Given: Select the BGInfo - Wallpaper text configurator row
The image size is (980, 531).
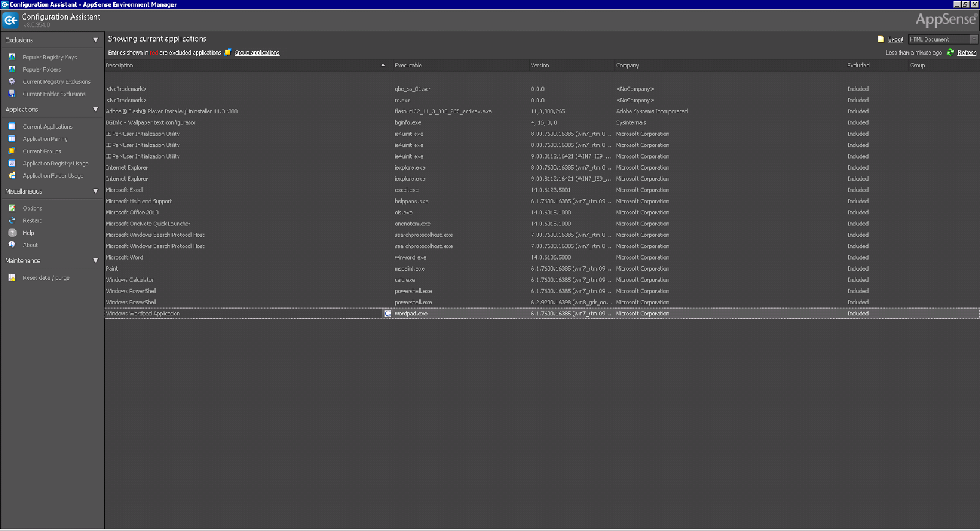Looking at the screenshot, I should [x=542, y=122].
